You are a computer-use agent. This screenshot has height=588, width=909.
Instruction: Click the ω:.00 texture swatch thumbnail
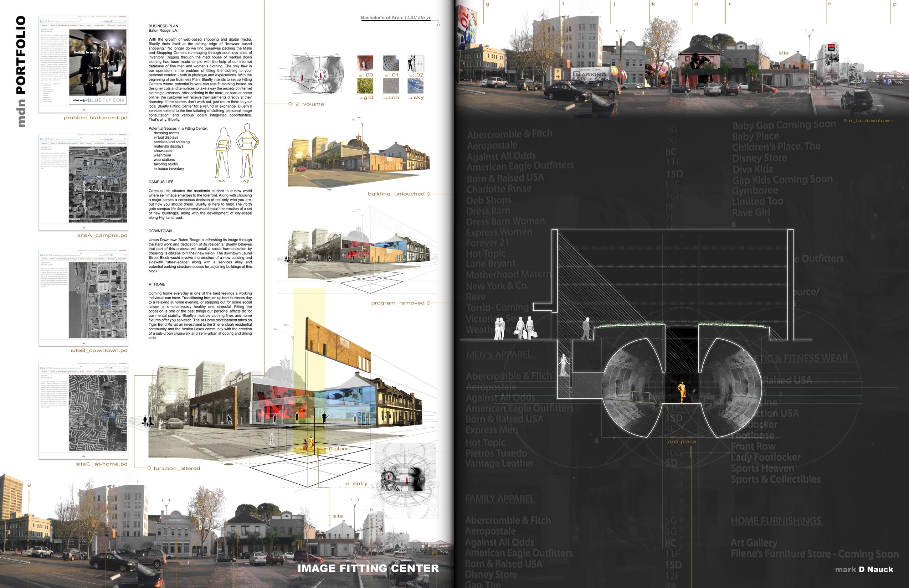pos(365,63)
